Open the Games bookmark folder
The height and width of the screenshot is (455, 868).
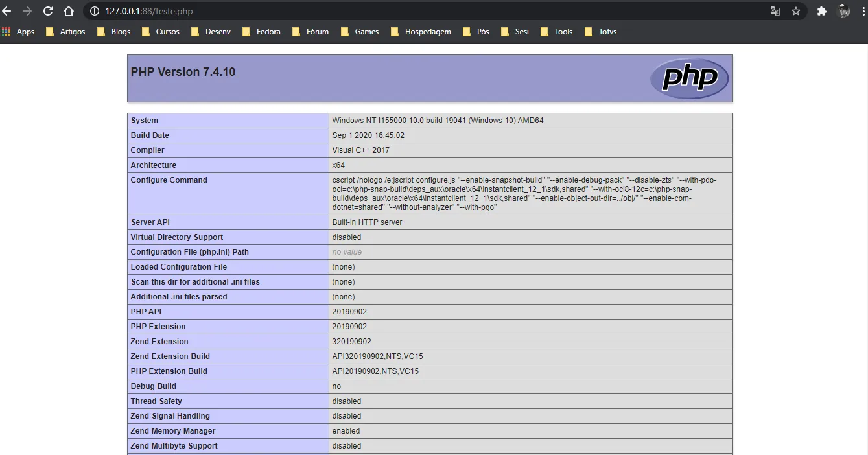(x=360, y=32)
